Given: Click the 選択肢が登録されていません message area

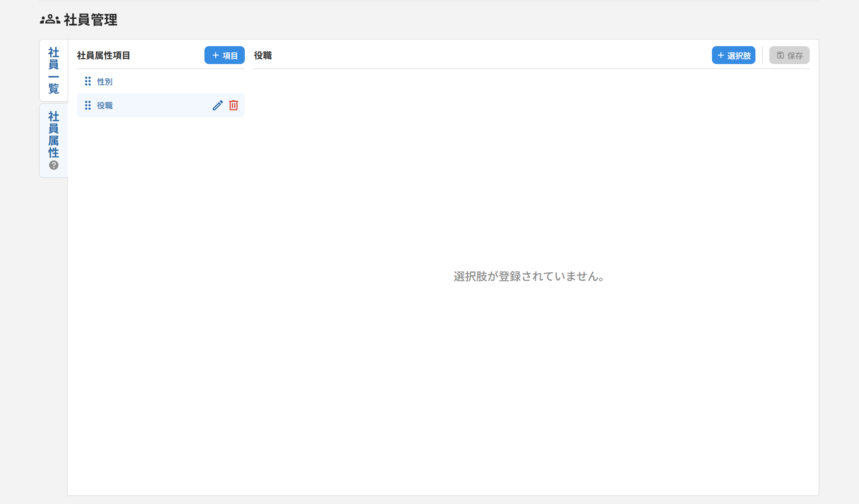Looking at the screenshot, I should pos(529,276).
